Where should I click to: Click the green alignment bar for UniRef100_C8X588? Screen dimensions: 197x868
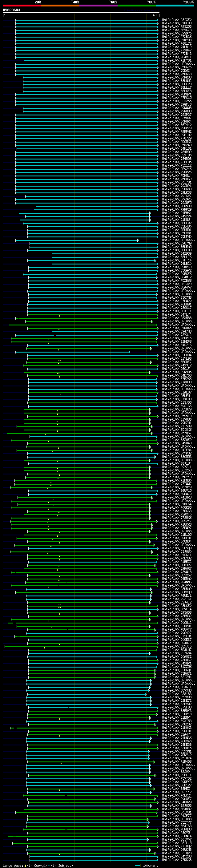pos(87,318)
